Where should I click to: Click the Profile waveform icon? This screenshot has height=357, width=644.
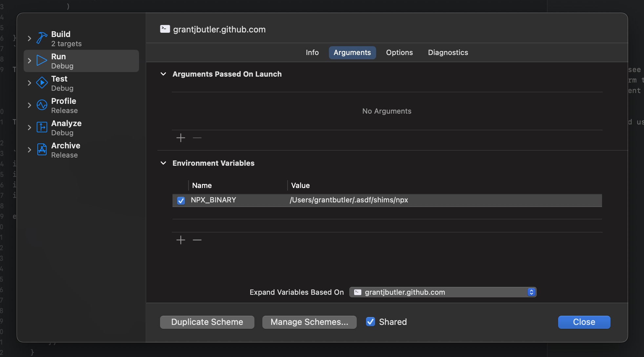coord(42,105)
